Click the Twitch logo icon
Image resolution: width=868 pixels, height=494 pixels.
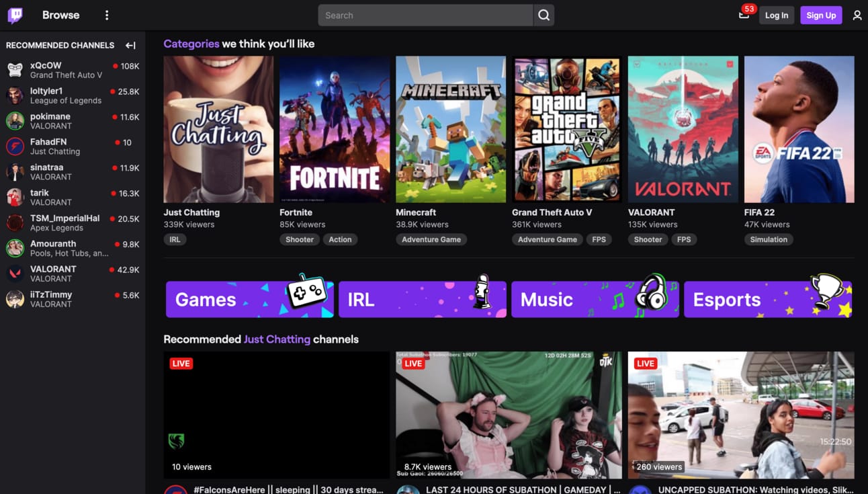click(15, 15)
